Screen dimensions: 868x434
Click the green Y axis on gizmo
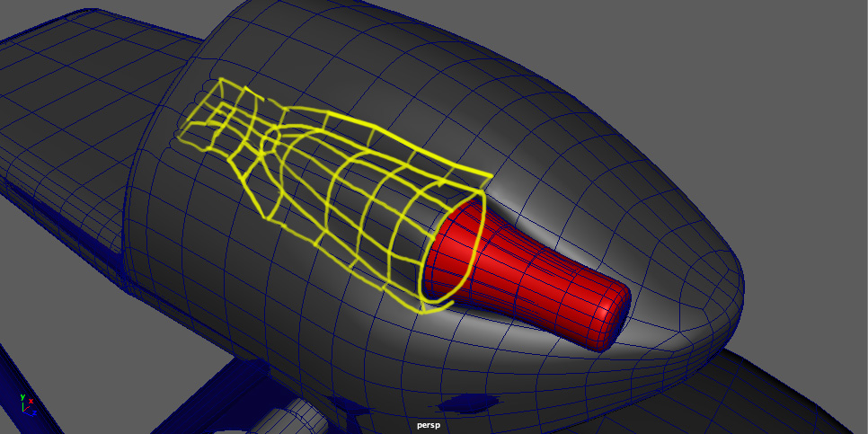click(x=22, y=398)
